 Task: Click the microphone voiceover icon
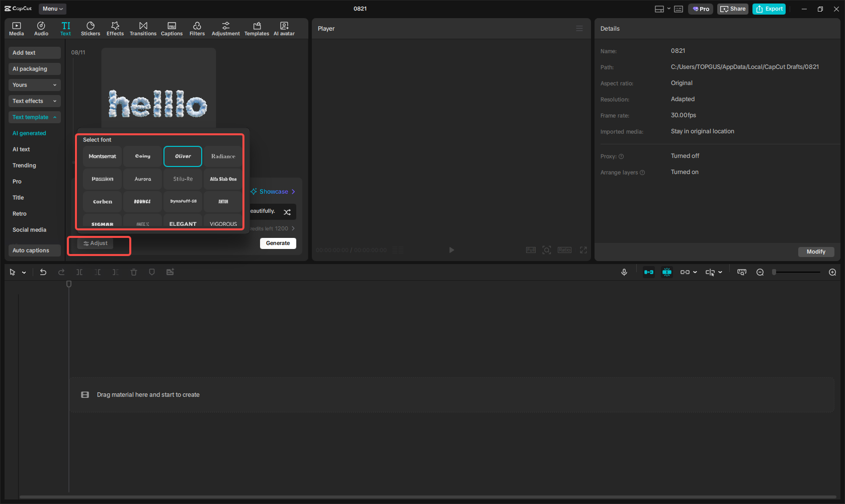point(624,272)
